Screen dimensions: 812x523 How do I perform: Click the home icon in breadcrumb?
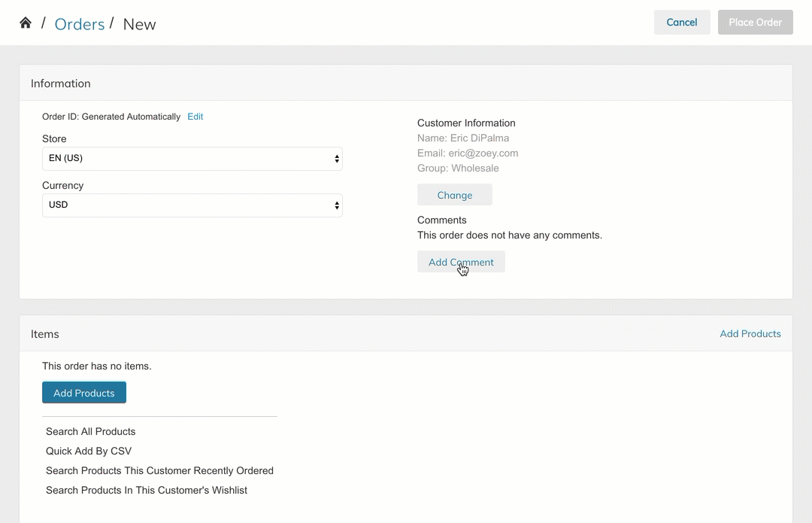click(26, 23)
